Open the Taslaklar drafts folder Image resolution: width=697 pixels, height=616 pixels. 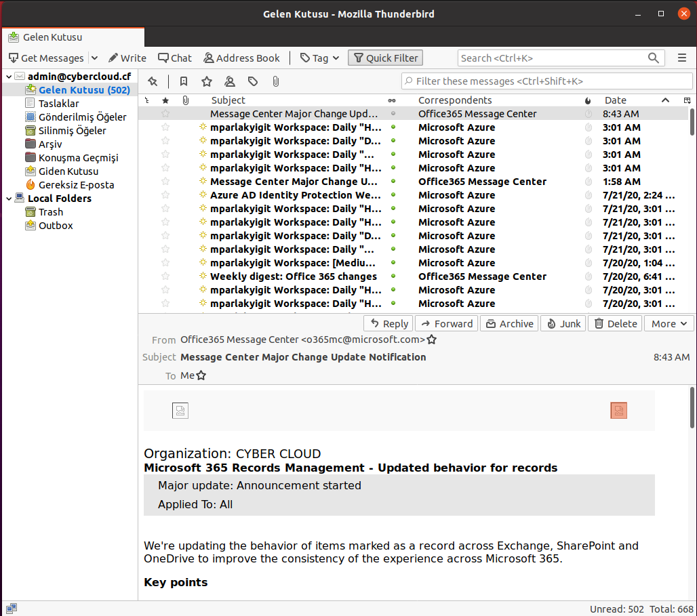coord(59,104)
